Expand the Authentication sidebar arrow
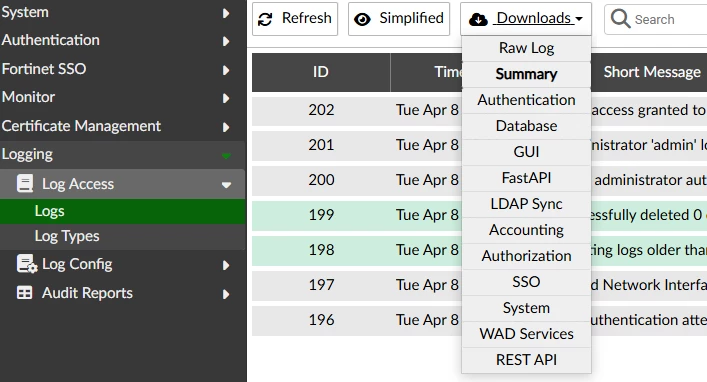707x382 pixels. pos(226,41)
